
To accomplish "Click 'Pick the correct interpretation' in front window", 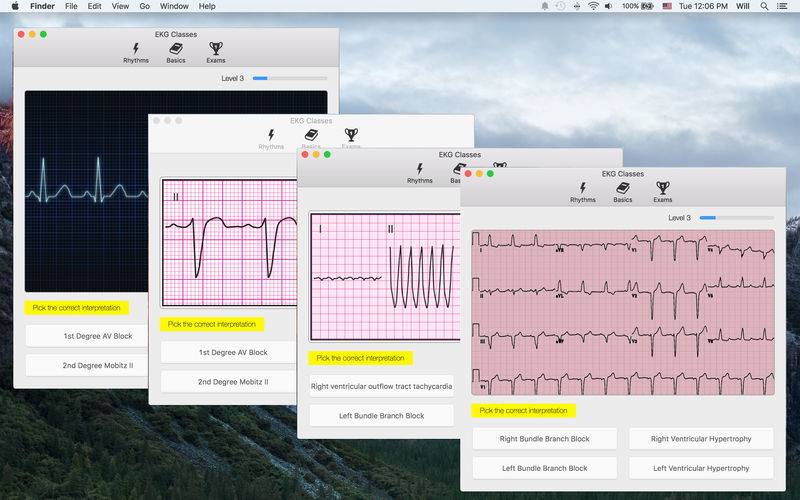I will (523, 411).
